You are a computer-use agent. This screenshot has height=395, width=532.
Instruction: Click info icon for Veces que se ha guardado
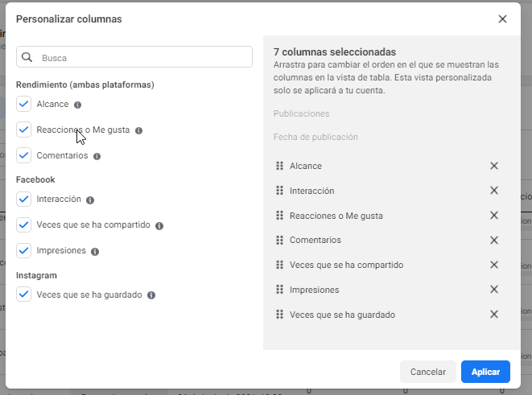(x=151, y=295)
